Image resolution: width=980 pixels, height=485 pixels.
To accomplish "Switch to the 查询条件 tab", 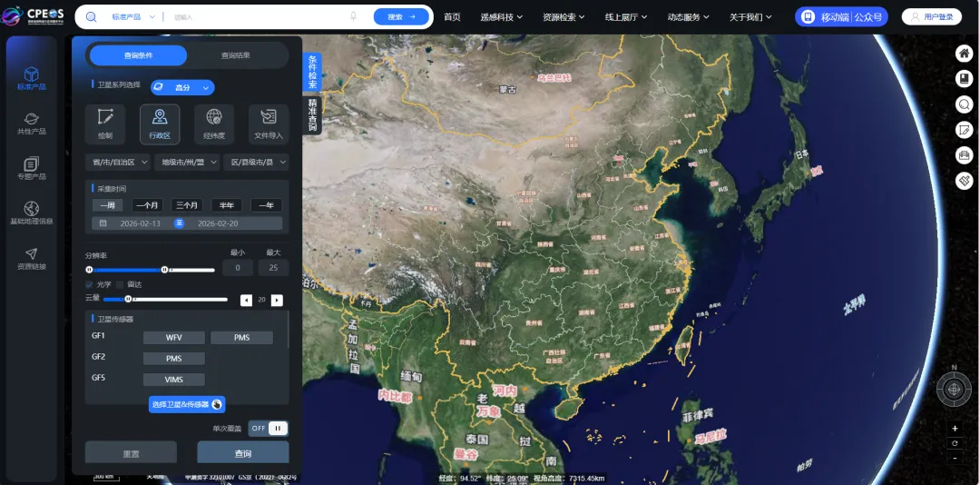I will 138,55.
